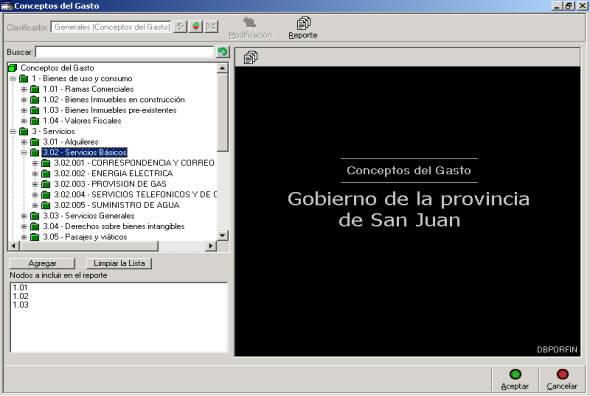
Task: Expand the 3.01 - Alquileres node
Action: tap(24, 142)
